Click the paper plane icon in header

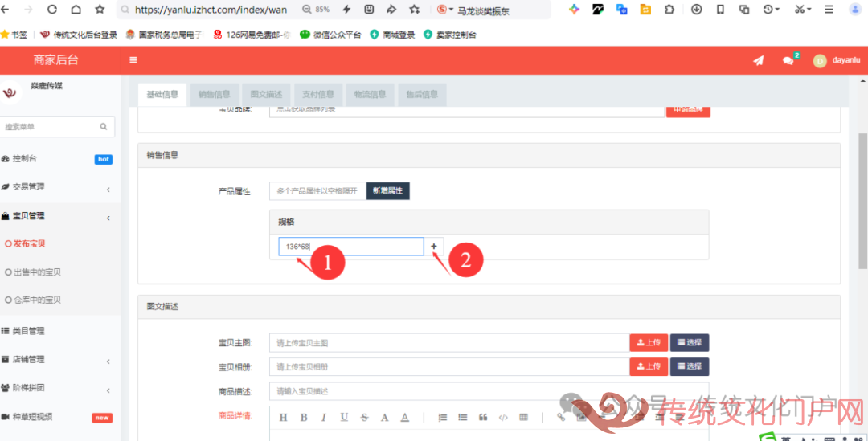tap(759, 60)
